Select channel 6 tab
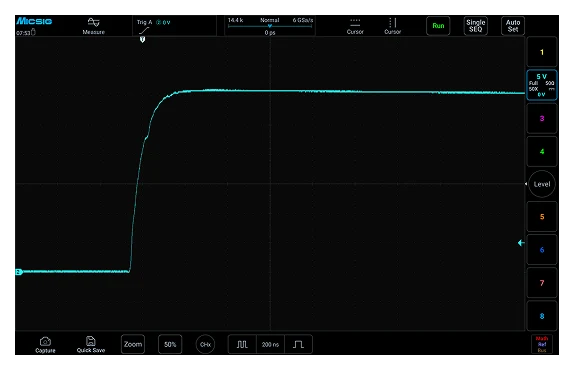This screenshot has width=574, height=370. [x=542, y=250]
